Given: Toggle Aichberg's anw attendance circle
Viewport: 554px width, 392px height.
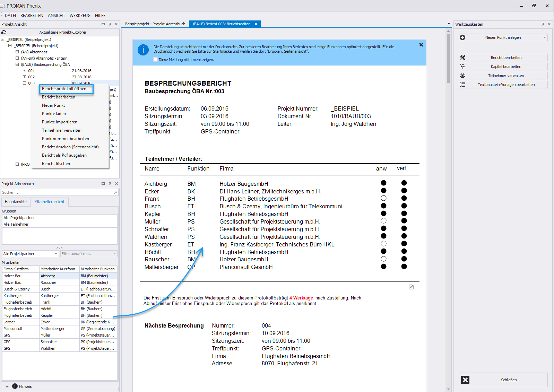Looking at the screenshot, I should 383,183.
